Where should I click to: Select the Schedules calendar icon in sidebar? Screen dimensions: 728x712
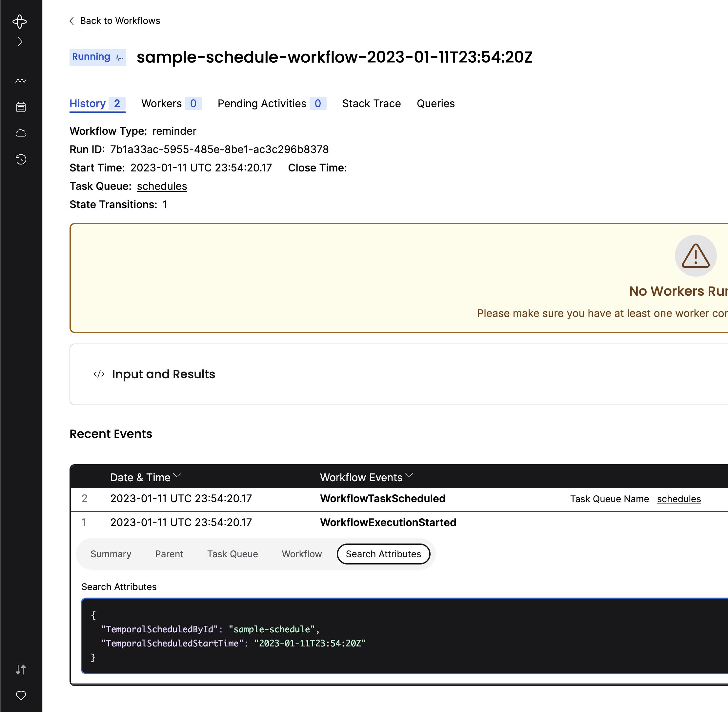point(21,107)
